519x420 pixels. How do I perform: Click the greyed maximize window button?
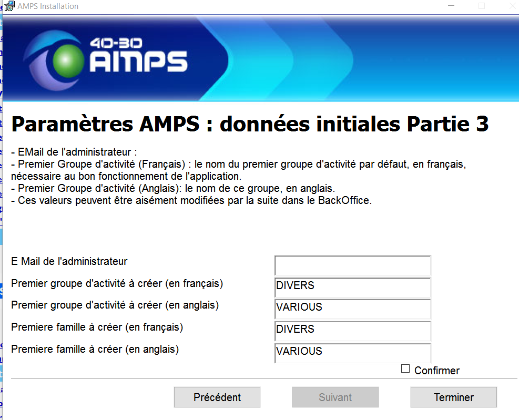(x=482, y=6)
